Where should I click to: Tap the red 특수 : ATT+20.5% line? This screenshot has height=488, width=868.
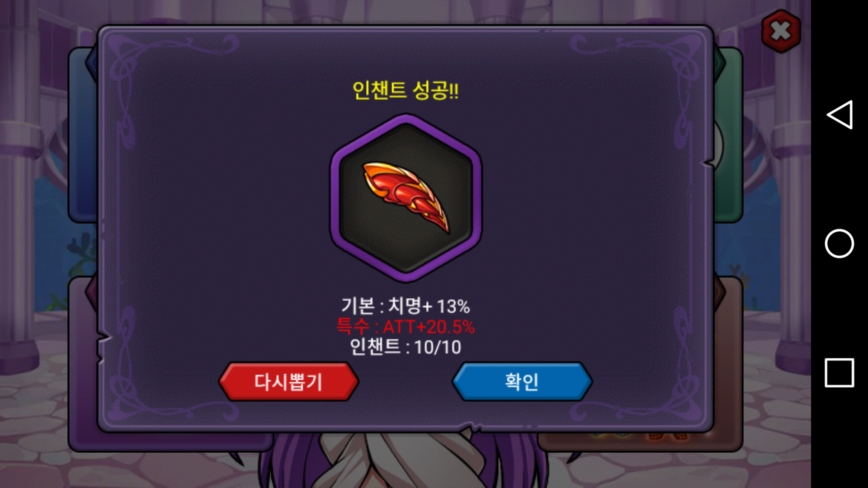click(406, 326)
